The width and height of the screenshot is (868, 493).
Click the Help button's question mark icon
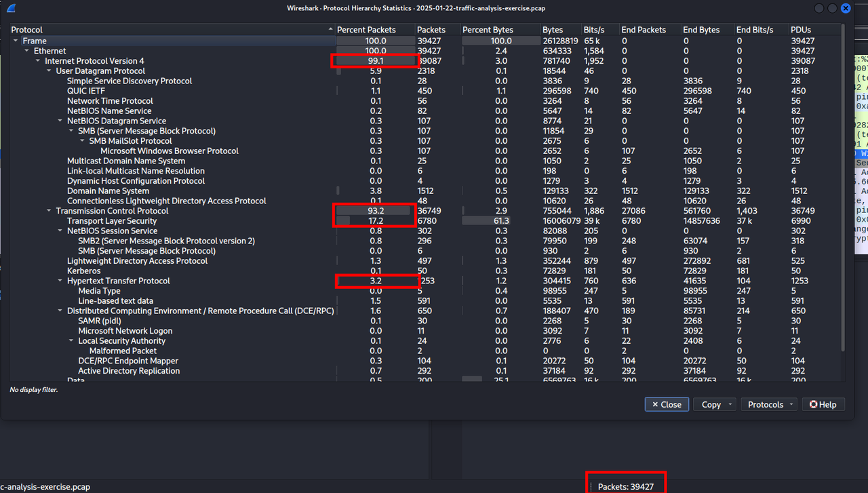813,404
